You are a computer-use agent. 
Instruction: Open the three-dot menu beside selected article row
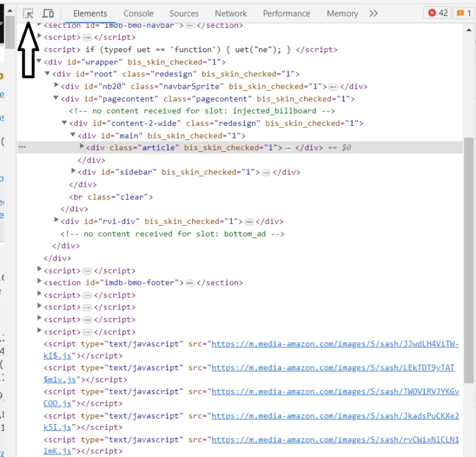tap(22, 147)
